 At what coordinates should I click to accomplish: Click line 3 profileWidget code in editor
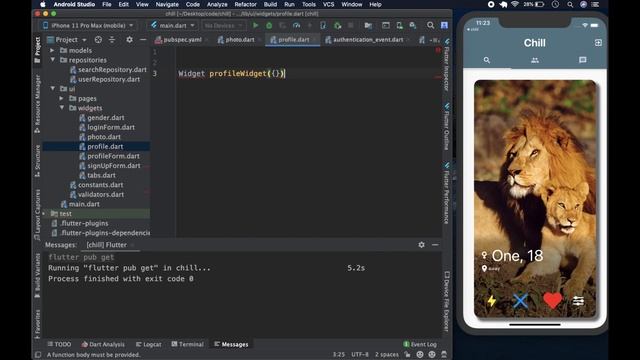[231, 73]
